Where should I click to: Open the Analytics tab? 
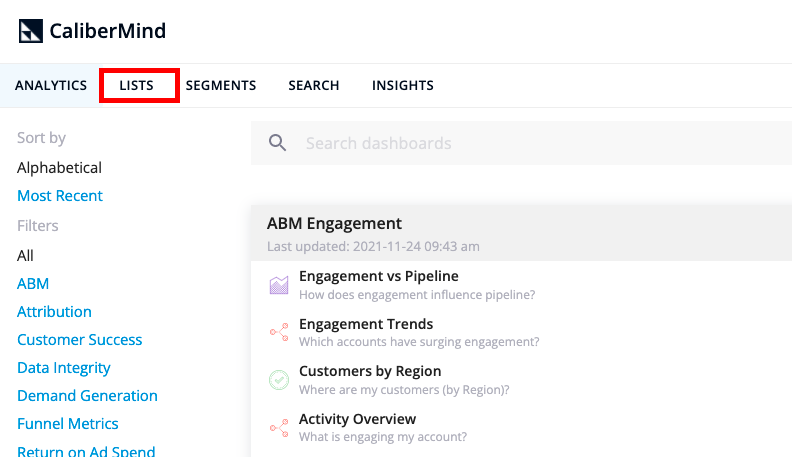click(51, 85)
